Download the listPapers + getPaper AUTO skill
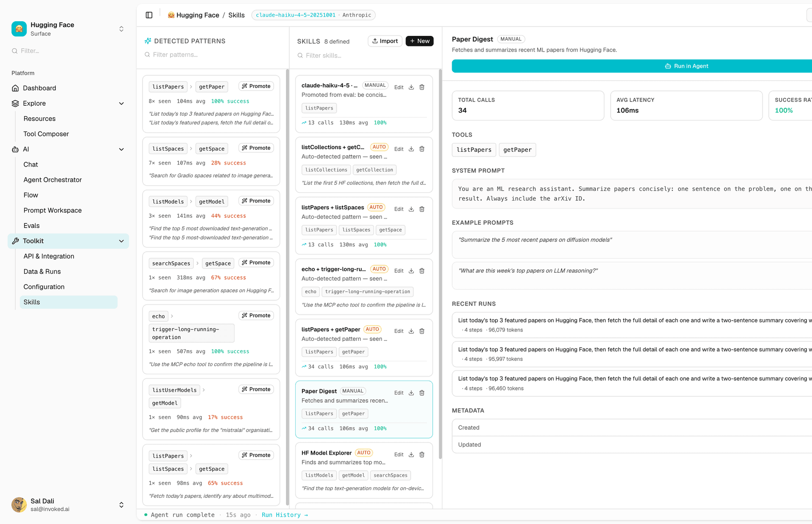812x524 pixels. point(411,331)
